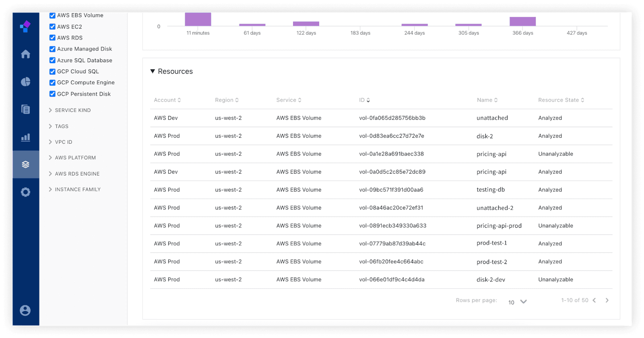This screenshot has height=338, width=644.
Task: Open the Home icon in sidebar
Action: pos(26,54)
